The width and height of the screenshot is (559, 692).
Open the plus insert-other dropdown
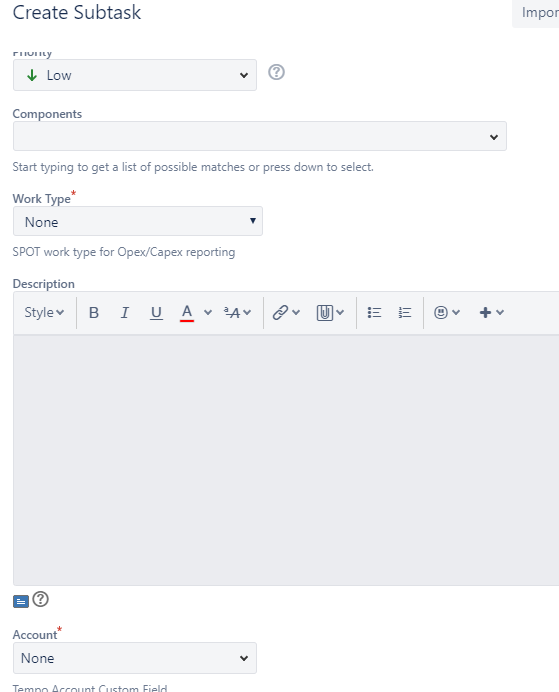(x=491, y=312)
